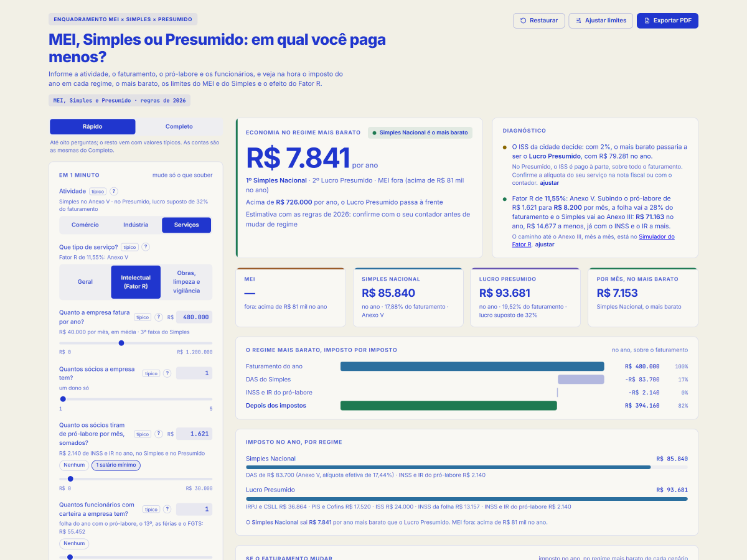747x560 pixels.
Task: Click the 'Simples Nacional é o mais barato' badge
Action: (420, 133)
